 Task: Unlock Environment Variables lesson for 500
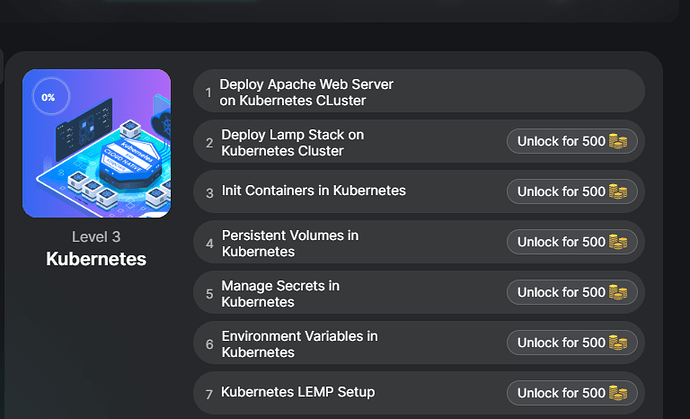pos(572,342)
